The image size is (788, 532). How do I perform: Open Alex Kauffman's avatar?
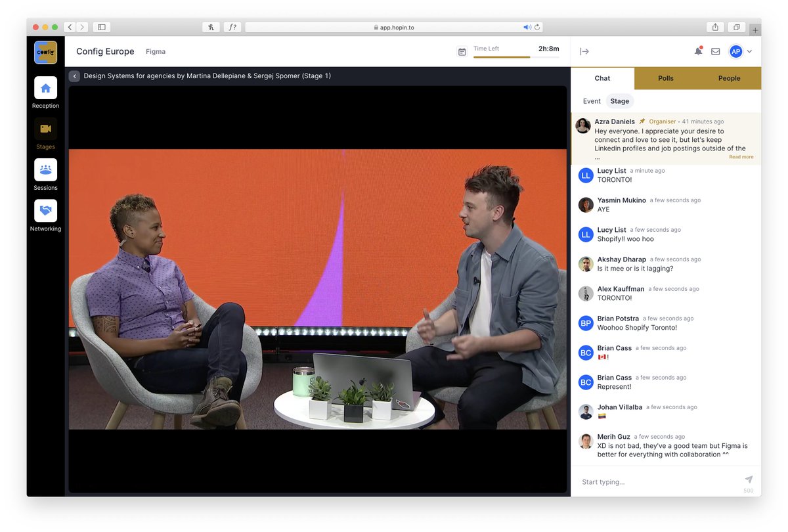click(x=586, y=294)
